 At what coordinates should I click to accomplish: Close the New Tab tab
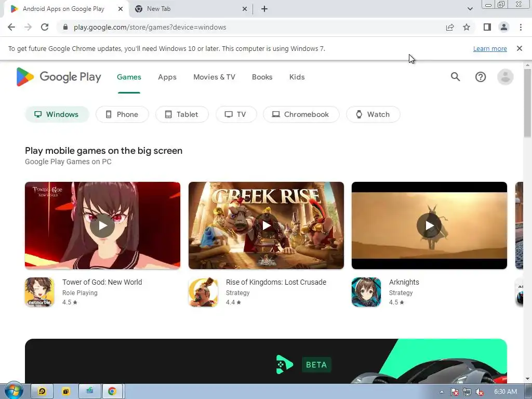pyautogui.click(x=245, y=9)
